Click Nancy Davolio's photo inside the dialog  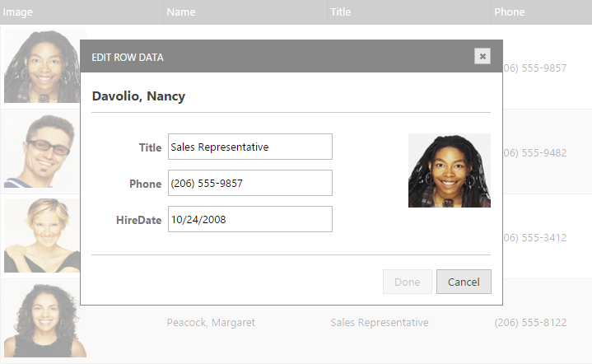(449, 170)
